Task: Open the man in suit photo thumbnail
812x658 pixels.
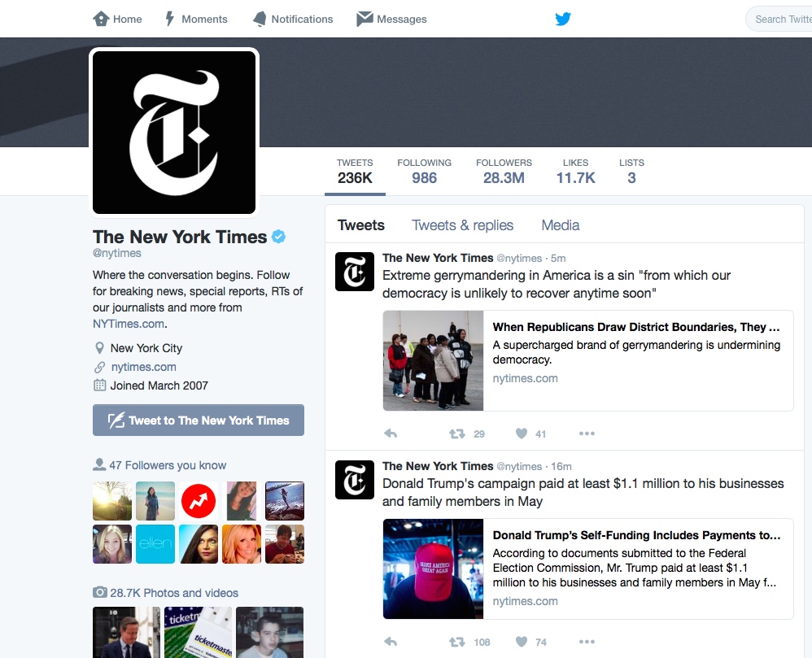Action: click(126, 633)
